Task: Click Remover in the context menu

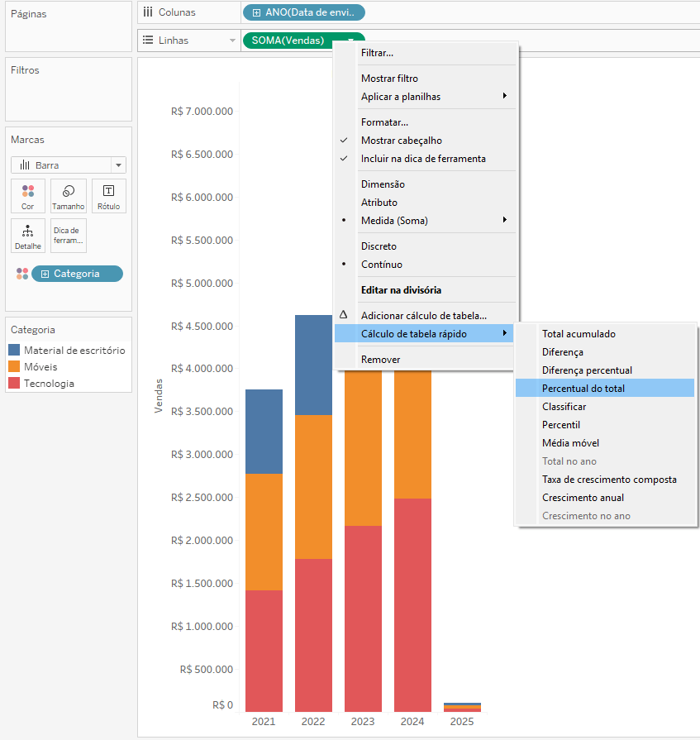Action: [x=380, y=360]
